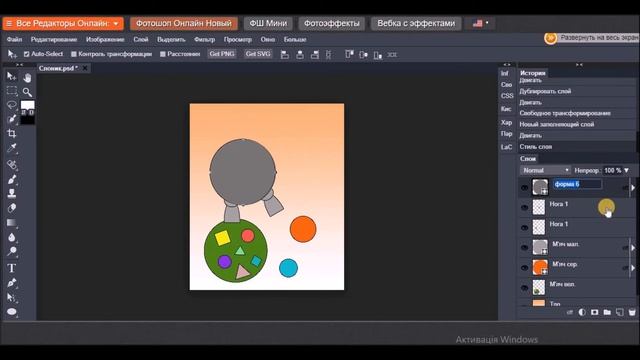Select the Path Select tool

(x=11, y=298)
